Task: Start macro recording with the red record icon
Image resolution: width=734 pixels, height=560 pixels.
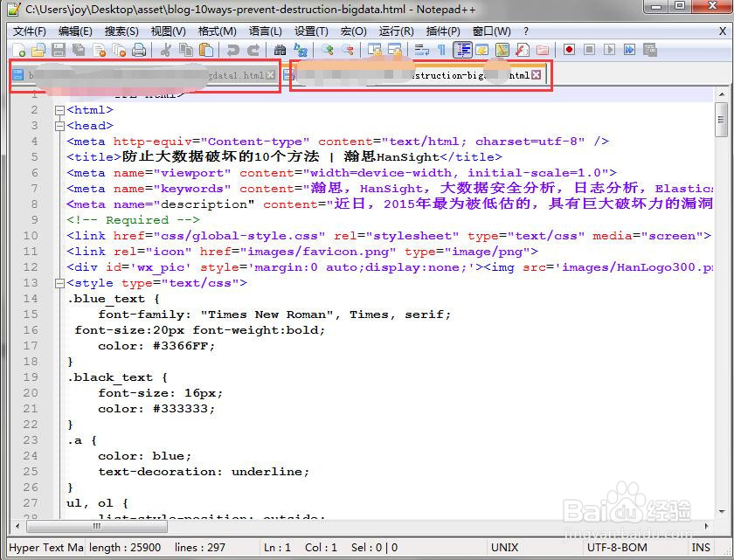Action: pos(569,50)
